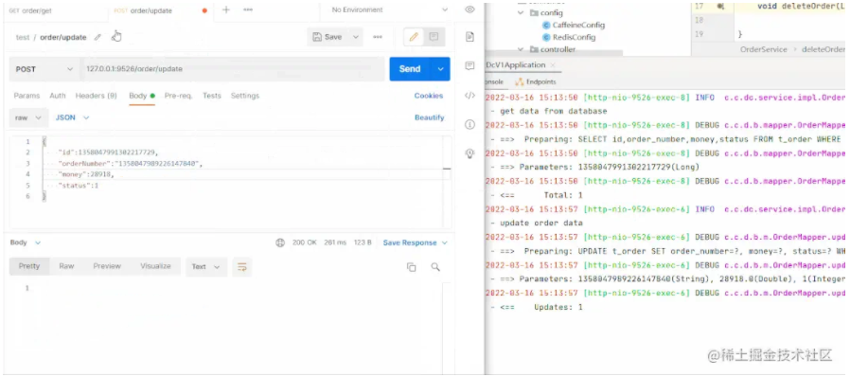This screenshot has height=377, width=868.
Task: Open request info icon in right sidebar
Action: (x=470, y=124)
